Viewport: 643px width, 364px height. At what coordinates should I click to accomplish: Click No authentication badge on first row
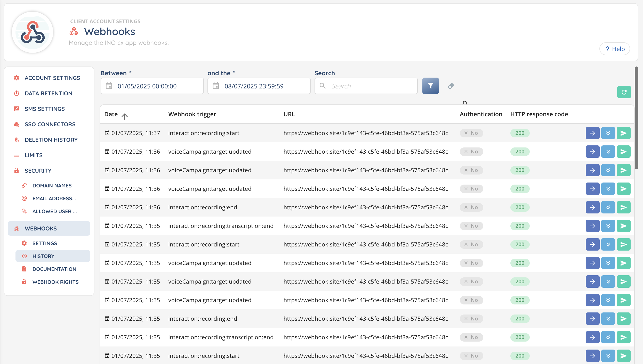(x=471, y=133)
